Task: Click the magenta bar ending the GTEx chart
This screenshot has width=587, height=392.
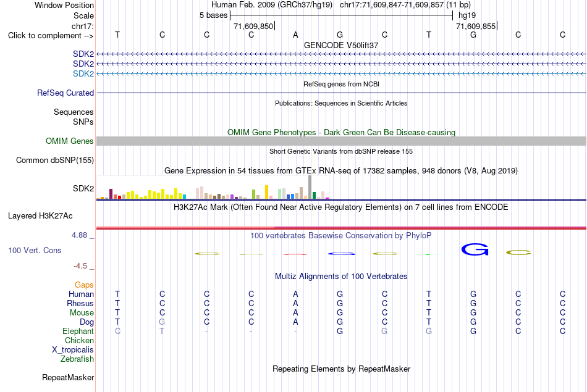Action: tap(327, 198)
